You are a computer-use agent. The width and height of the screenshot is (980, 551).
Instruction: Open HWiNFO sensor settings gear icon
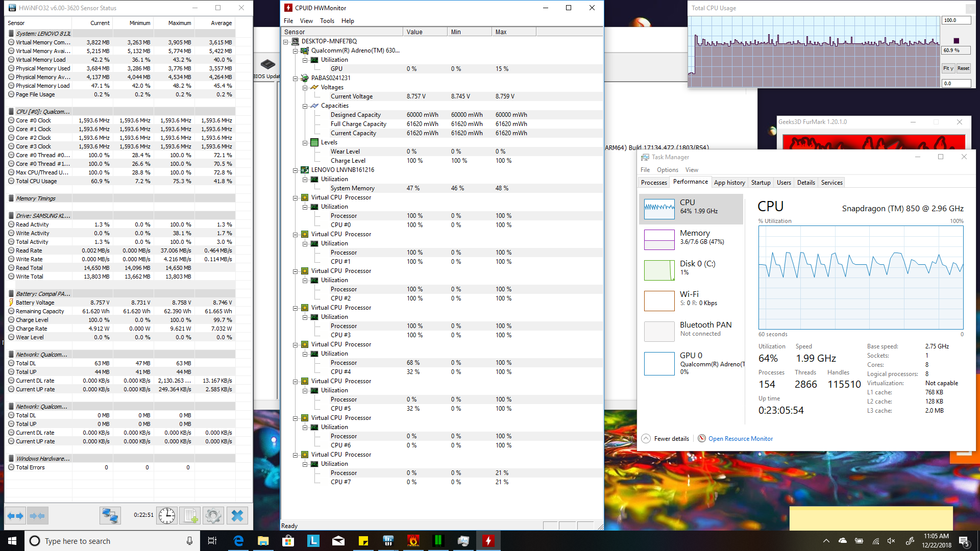[x=213, y=516]
